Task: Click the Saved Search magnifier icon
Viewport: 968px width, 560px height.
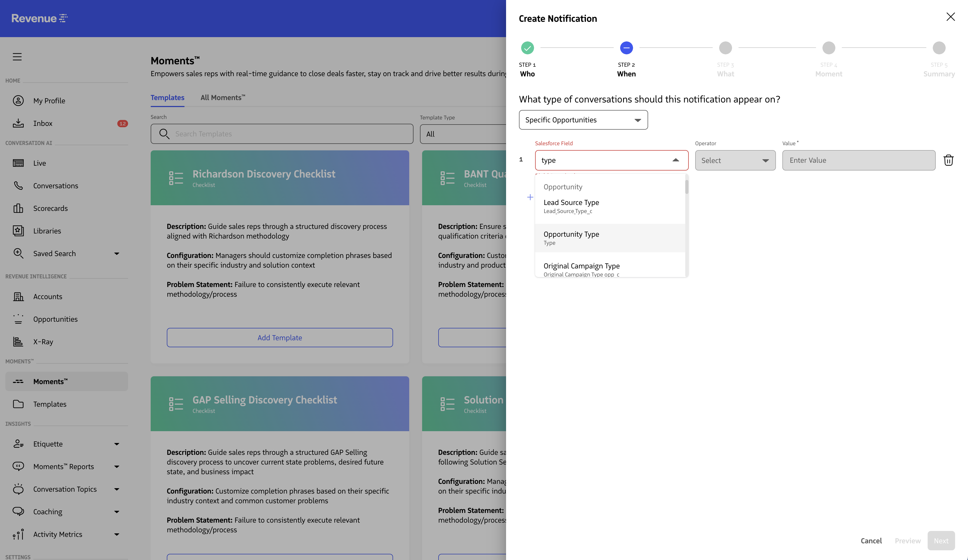Action: point(18,253)
